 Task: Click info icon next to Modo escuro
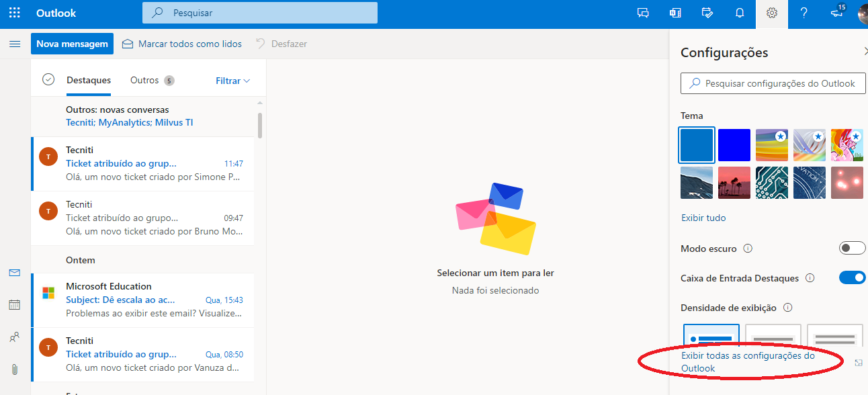point(748,249)
